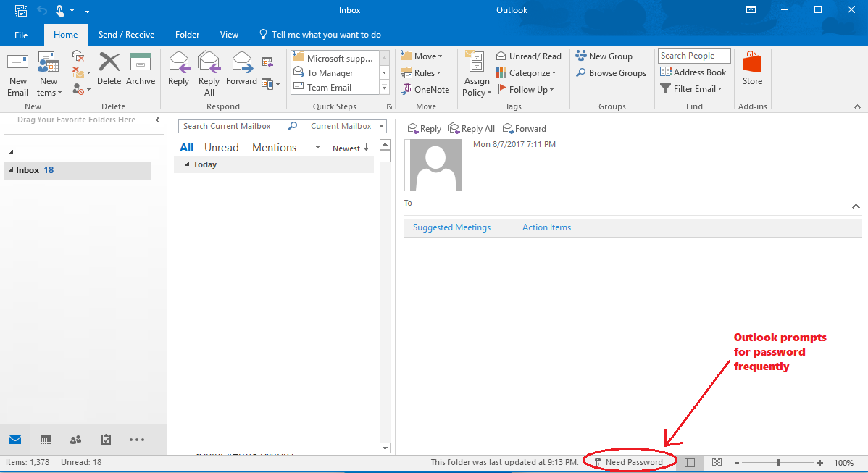The height and width of the screenshot is (473, 868).
Task: Select the Unread filter tab
Action: (221, 147)
